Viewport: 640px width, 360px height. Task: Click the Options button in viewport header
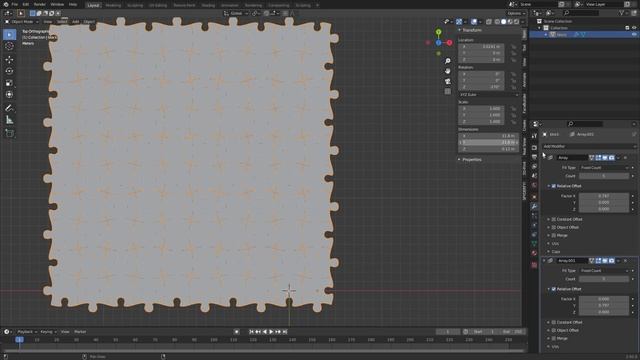pyautogui.click(x=516, y=13)
